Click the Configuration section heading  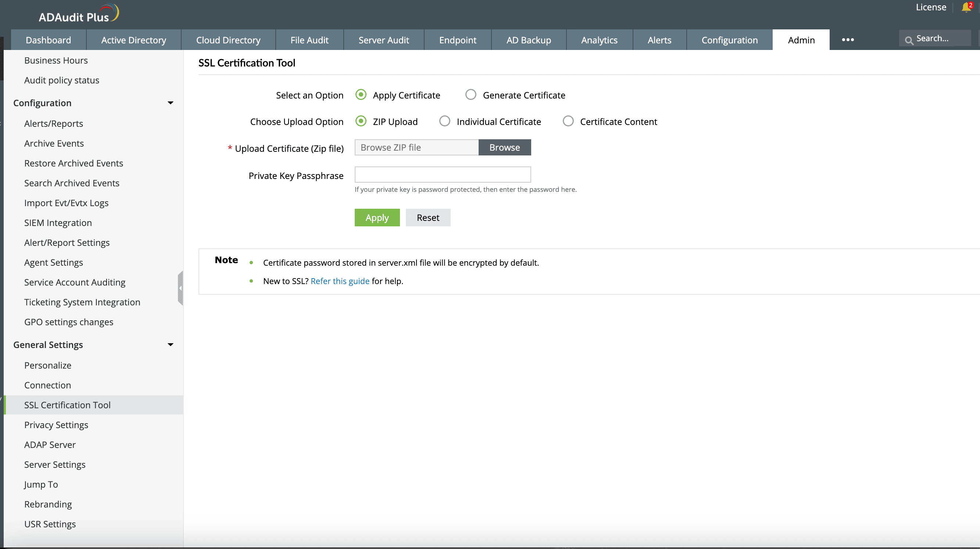[x=42, y=103]
